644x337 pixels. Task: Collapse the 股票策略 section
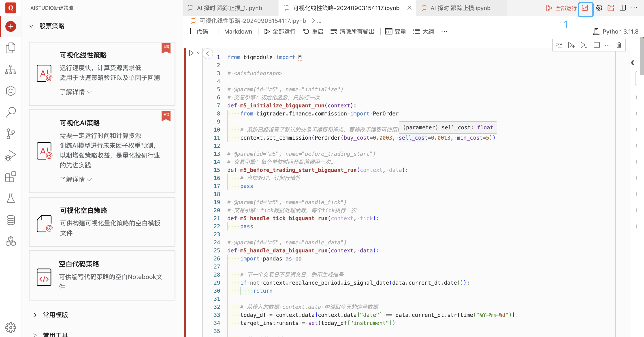[32, 26]
